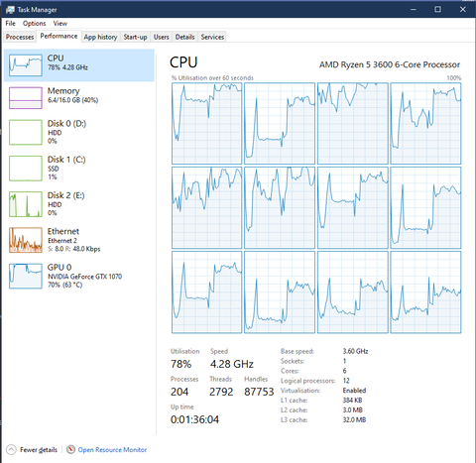Image resolution: width=476 pixels, height=463 pixels.
Task: Click the 78% utilisation value
Action: point(180,364)
